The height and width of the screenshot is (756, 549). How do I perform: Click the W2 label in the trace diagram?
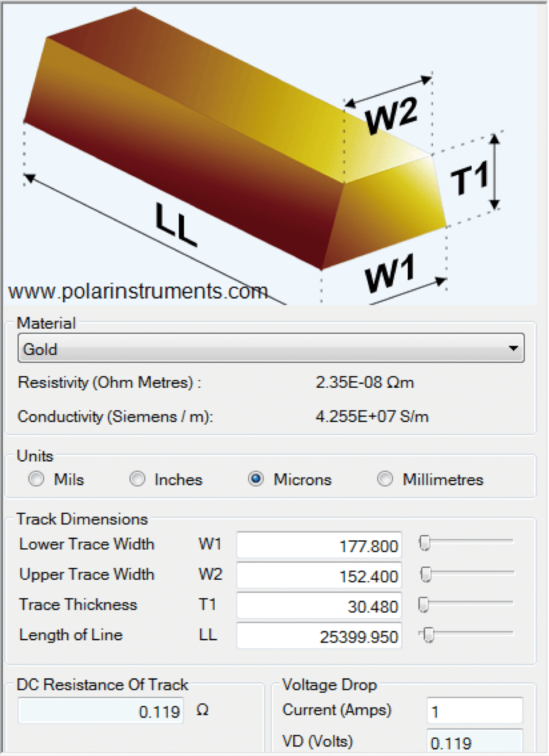(x=391, y=116)
